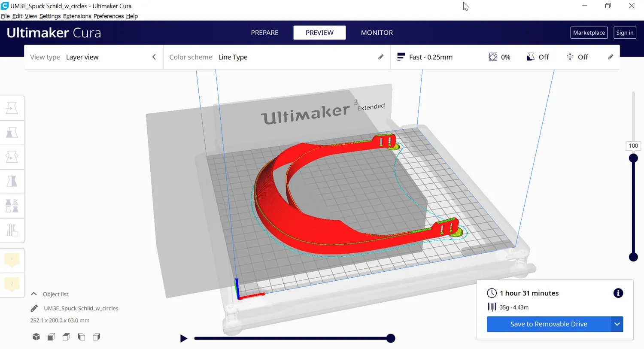Image resolution: width=644 pixels, height=349 pixels.
Task: Play the layer simulation
Action: [x=183, y=338]
